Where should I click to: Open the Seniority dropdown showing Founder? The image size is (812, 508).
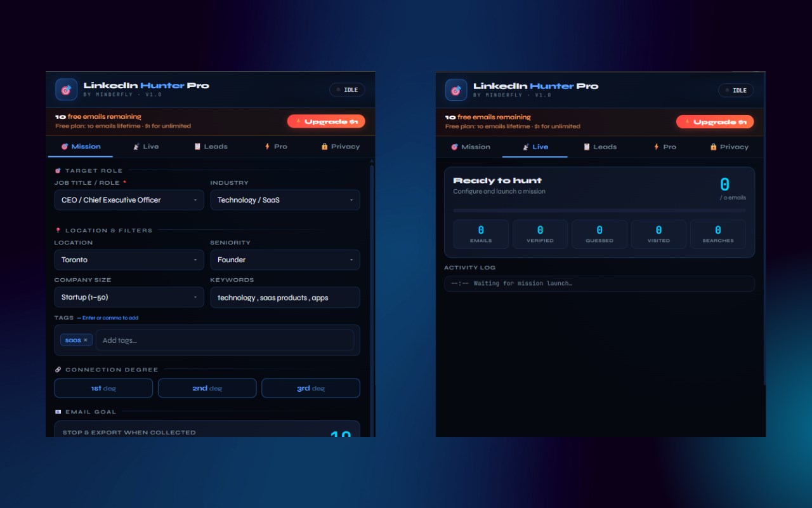[285, 260]
